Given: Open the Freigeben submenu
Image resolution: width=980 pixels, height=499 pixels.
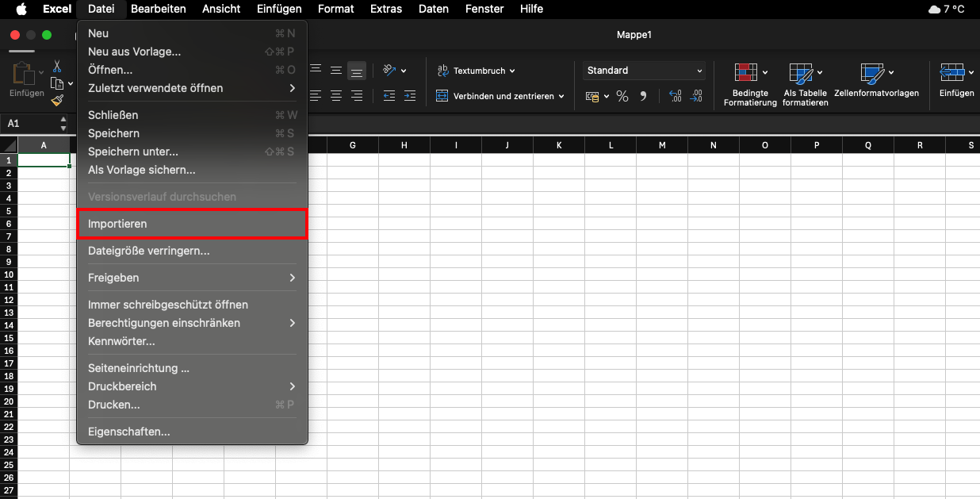Looking at the screenshot, I should 191,278.
